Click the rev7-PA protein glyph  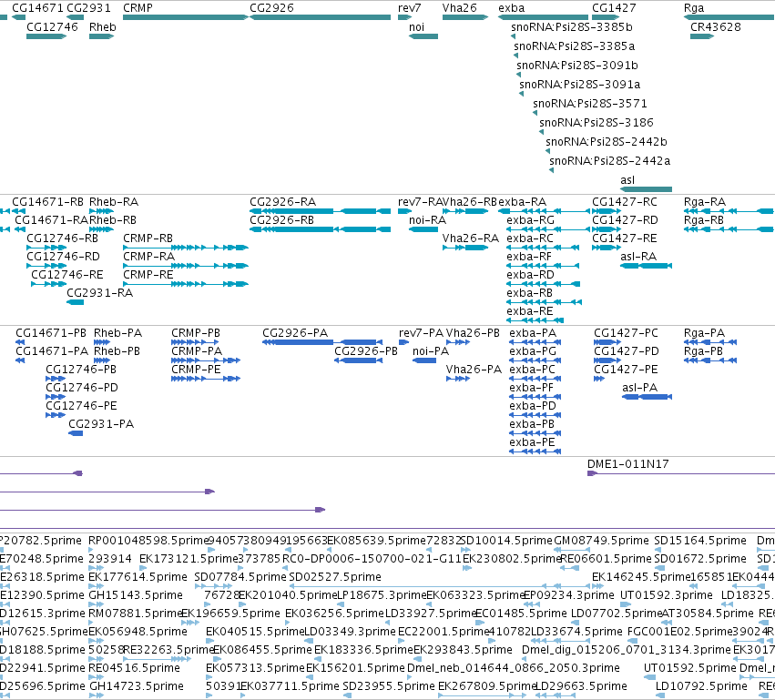point(403,342)
